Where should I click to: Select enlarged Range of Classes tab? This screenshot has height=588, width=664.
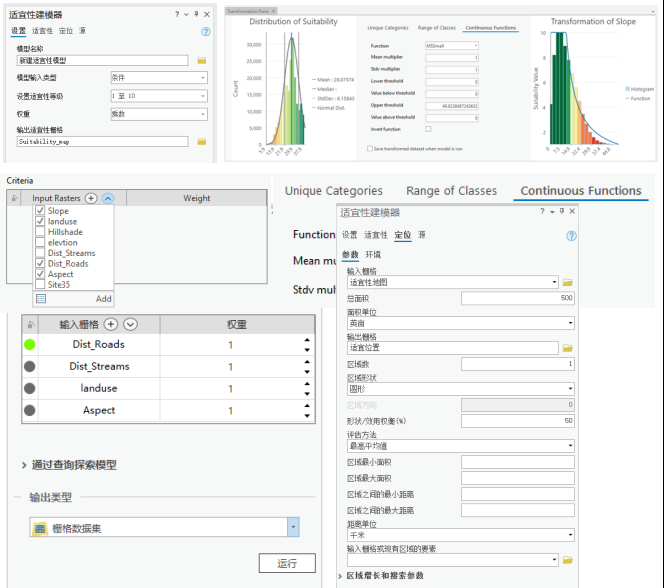coord(451,191)
